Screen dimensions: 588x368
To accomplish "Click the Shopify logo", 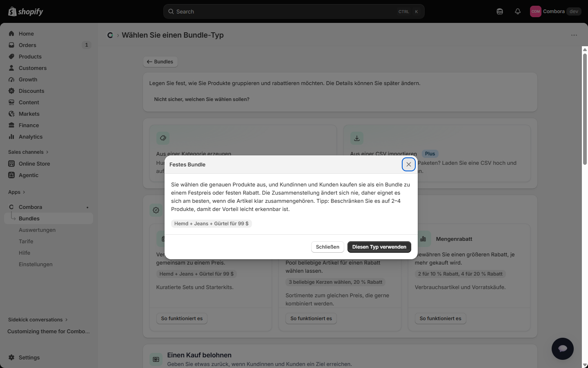I will click(x=26, y=11).
